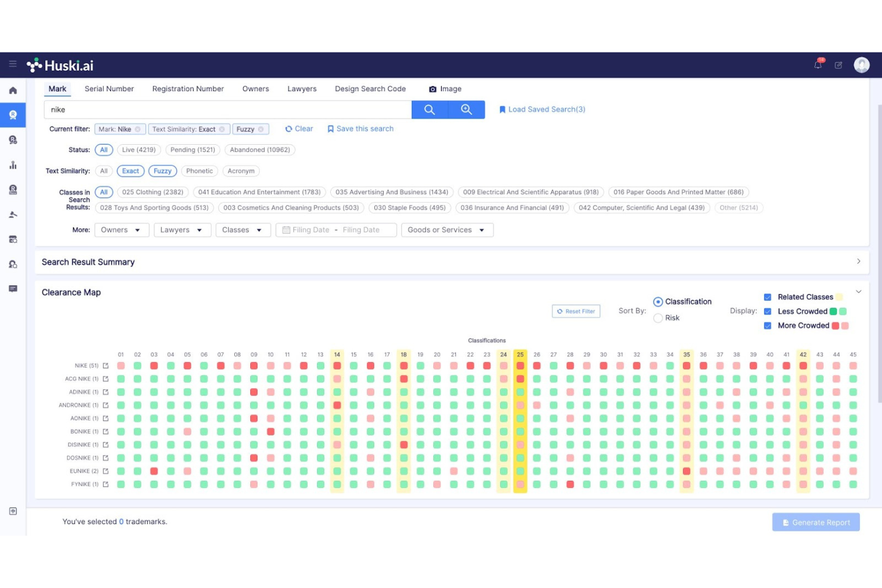Click EUNIKE row class 03 red cell
Viewport: 882px width, 588px height.
[154, 471]
